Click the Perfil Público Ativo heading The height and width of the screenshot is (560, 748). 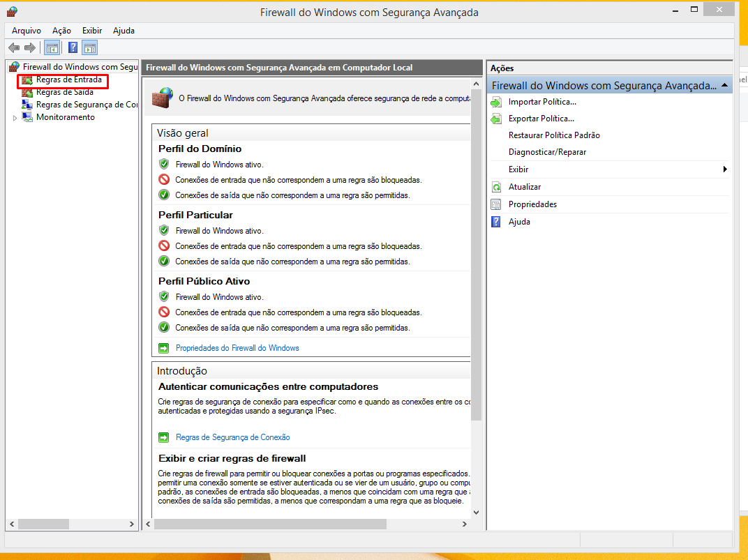coord(204,281)
